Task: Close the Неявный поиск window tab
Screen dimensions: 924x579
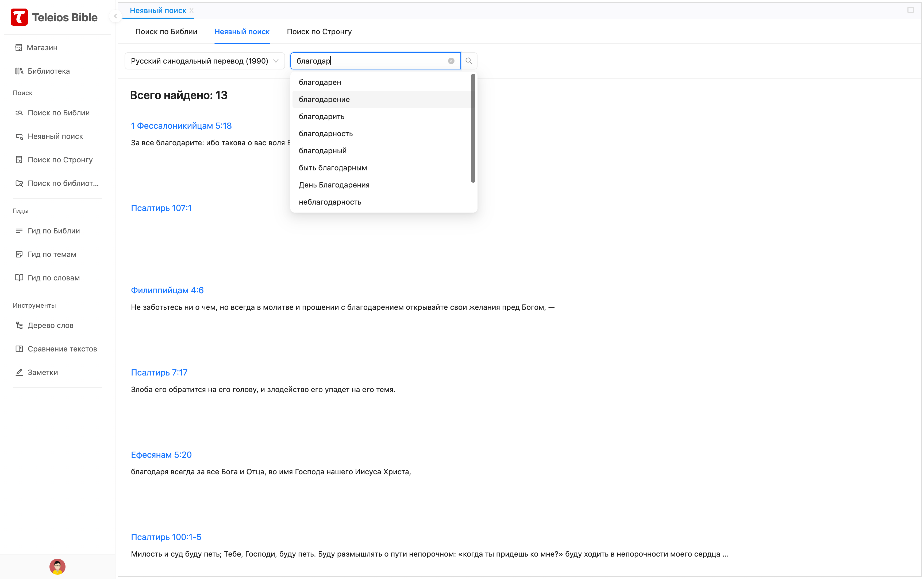Action: [192, 11]
